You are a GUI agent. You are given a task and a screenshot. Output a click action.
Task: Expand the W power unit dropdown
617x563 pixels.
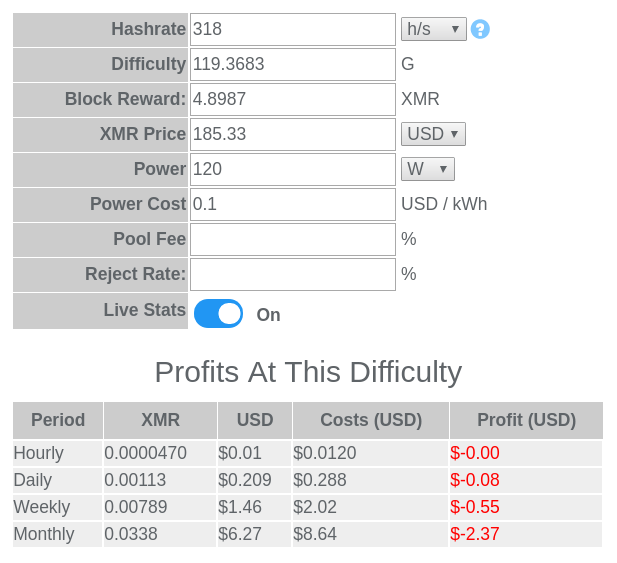tap(428, 169)
